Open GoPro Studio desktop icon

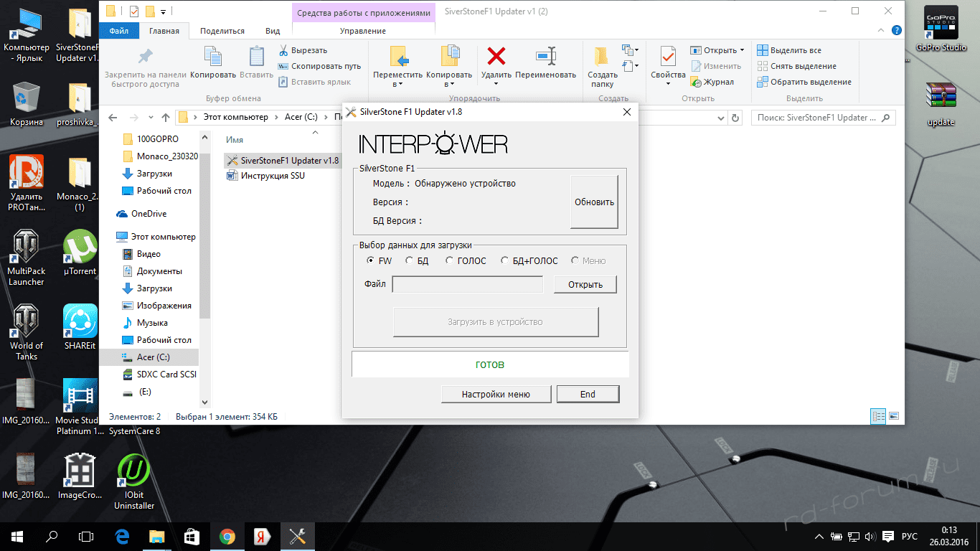tap(941, 29)
